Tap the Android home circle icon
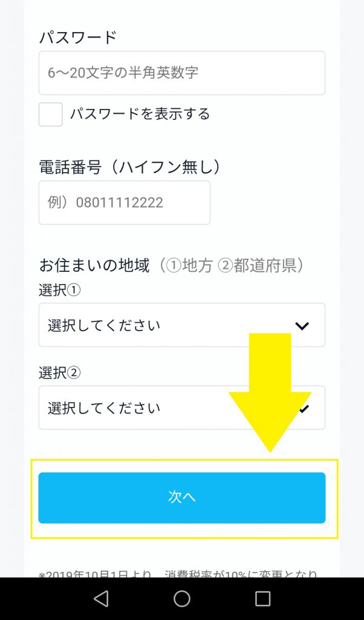Viewport: 364px width, 620px height. (x=182, y=599)
